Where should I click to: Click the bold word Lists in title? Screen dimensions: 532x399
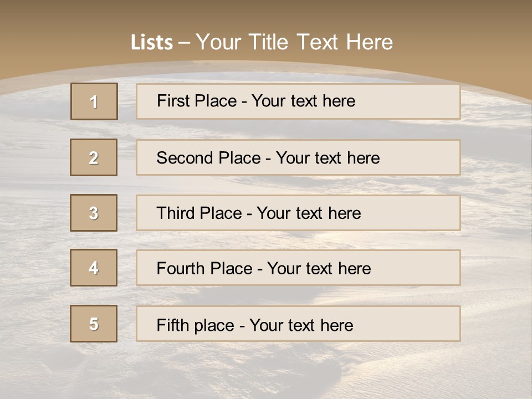pyautogui.click(x=151, y=43)
